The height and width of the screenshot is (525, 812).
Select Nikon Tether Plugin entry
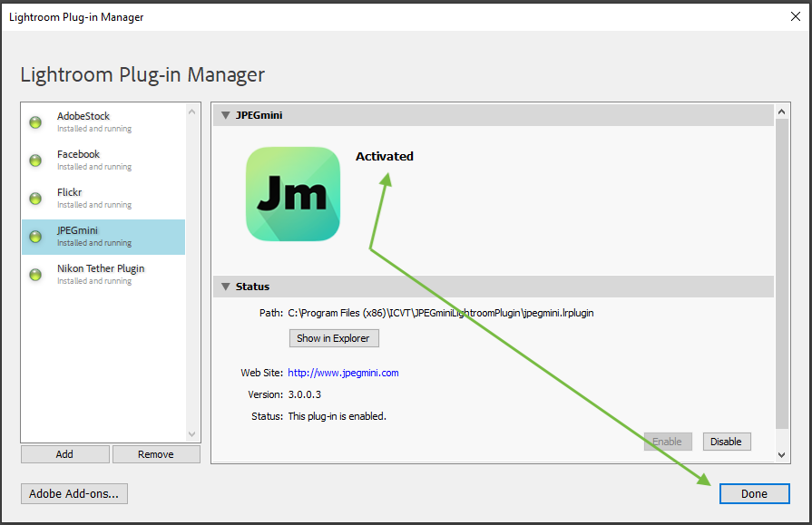pos(103,275)
